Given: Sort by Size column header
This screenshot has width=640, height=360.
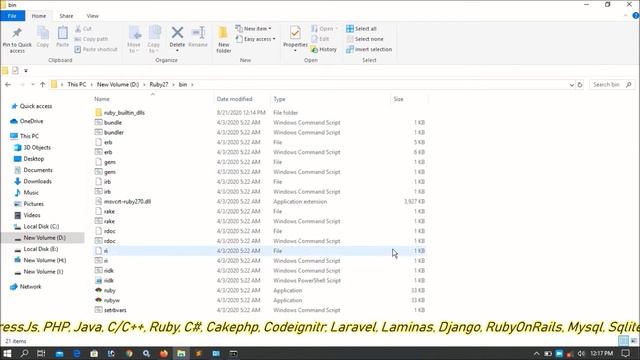Looking at the screenshot, I should (x=398, y=99).
